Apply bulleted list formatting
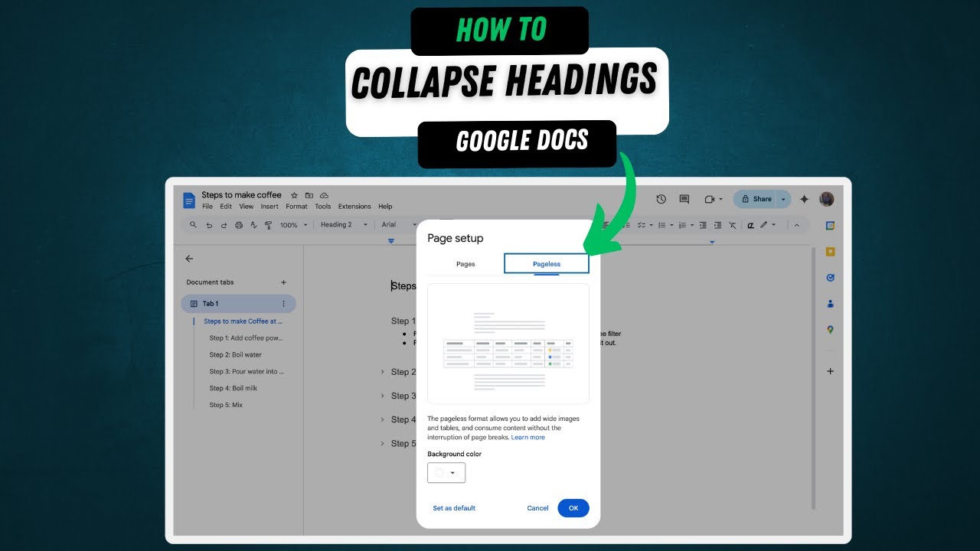The image size is (980, 551). [x=663, y=225]
